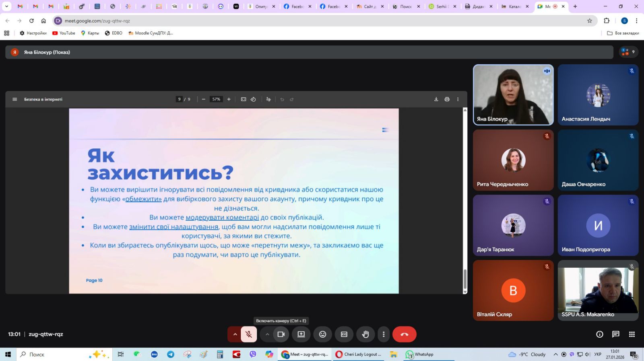Unmute the microphone
Screen dimensions: 644x361
point(249,334)
